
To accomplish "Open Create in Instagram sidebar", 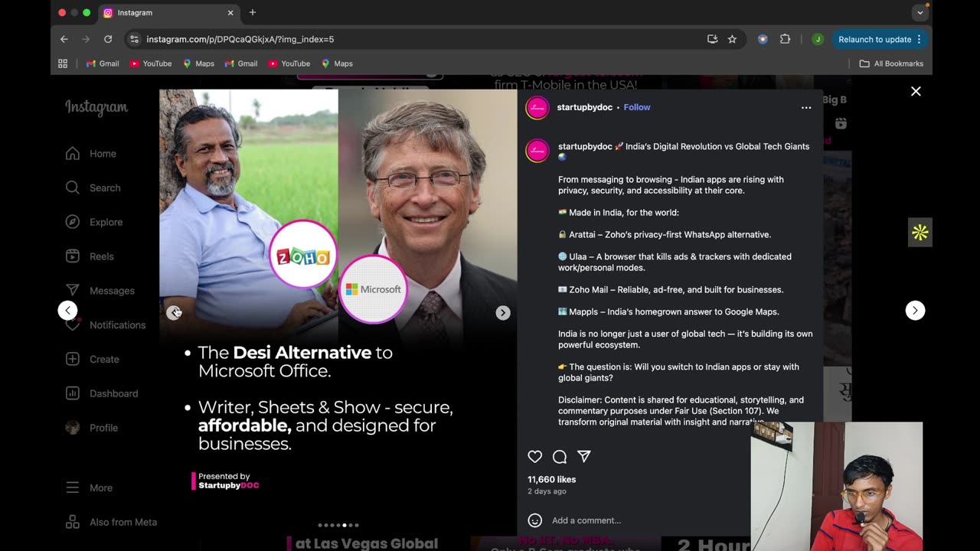I will coord(92,359).
